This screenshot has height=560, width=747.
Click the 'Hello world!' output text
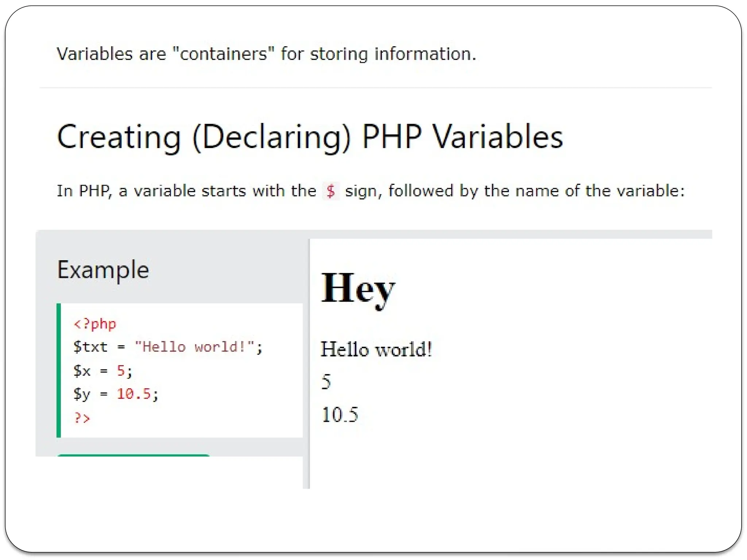point(376,349)
